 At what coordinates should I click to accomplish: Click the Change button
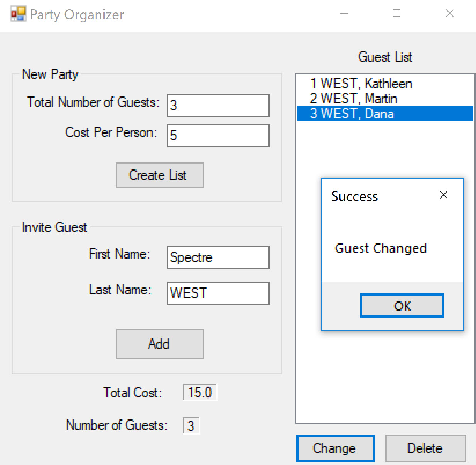[x=336, y=448]
